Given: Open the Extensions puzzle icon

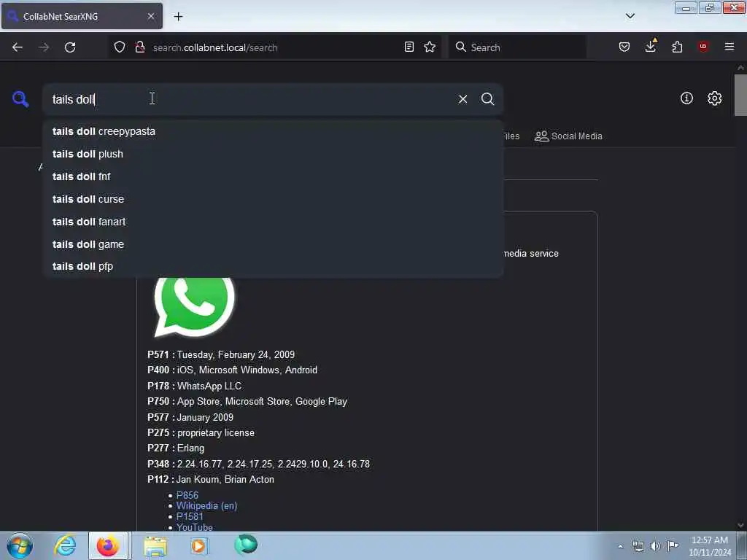Looking at the screenshot, I should 677,47.
